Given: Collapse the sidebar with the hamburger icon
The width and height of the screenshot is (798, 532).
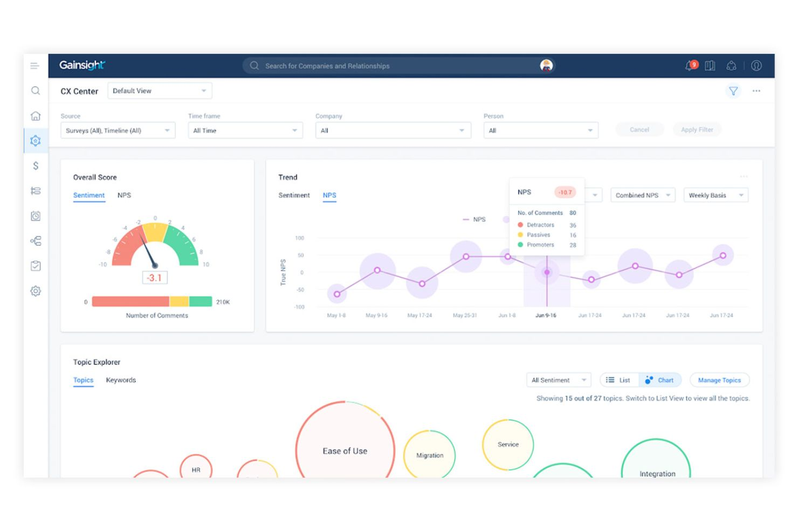Looking at the screenshot, I should pyautogui.click(x=35, y=65).
